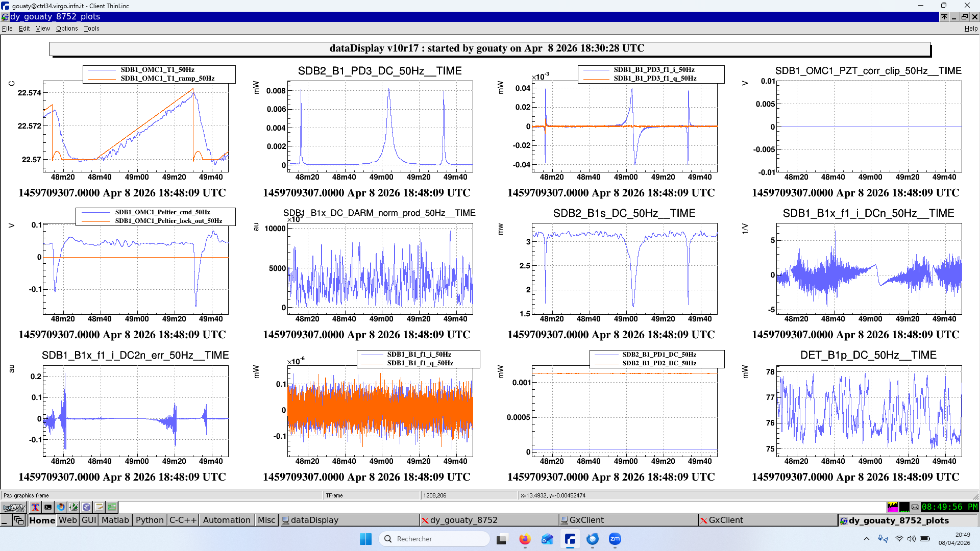980x551 pixels.
Task: Click the Windows search box Rechercher
Action: (434, 539)
